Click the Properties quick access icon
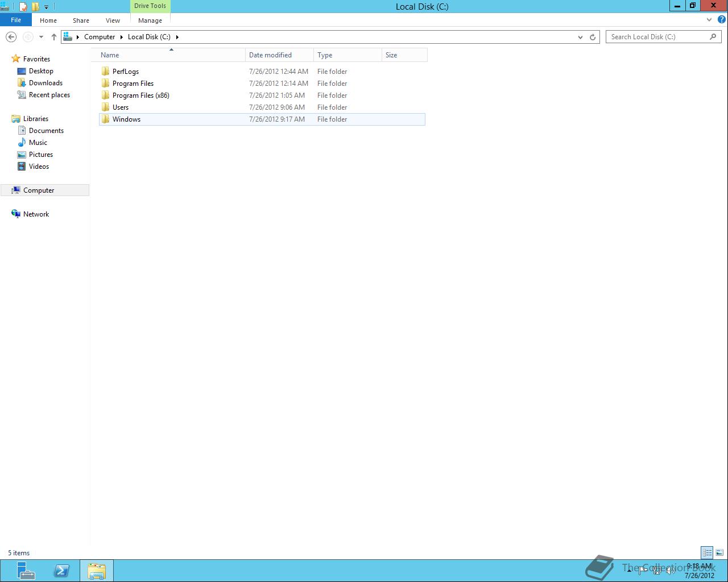The image size is (728, 582). (23, 7)
